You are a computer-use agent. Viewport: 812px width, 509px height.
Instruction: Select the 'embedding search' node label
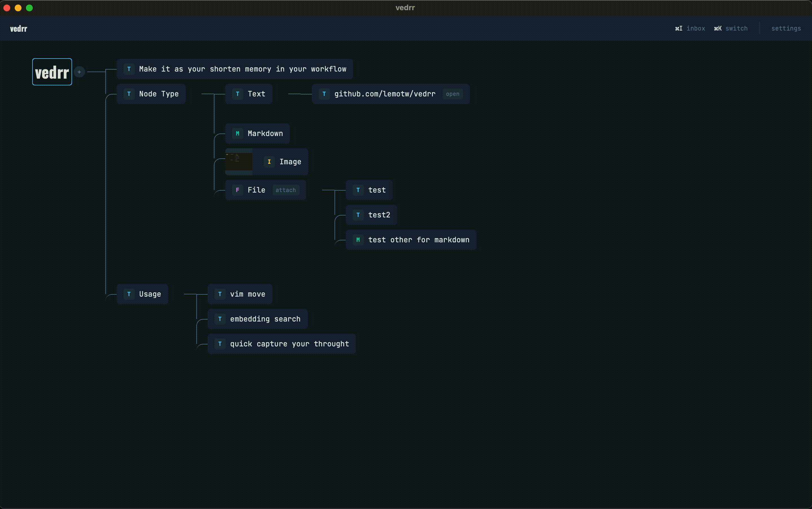pos(265,319)
